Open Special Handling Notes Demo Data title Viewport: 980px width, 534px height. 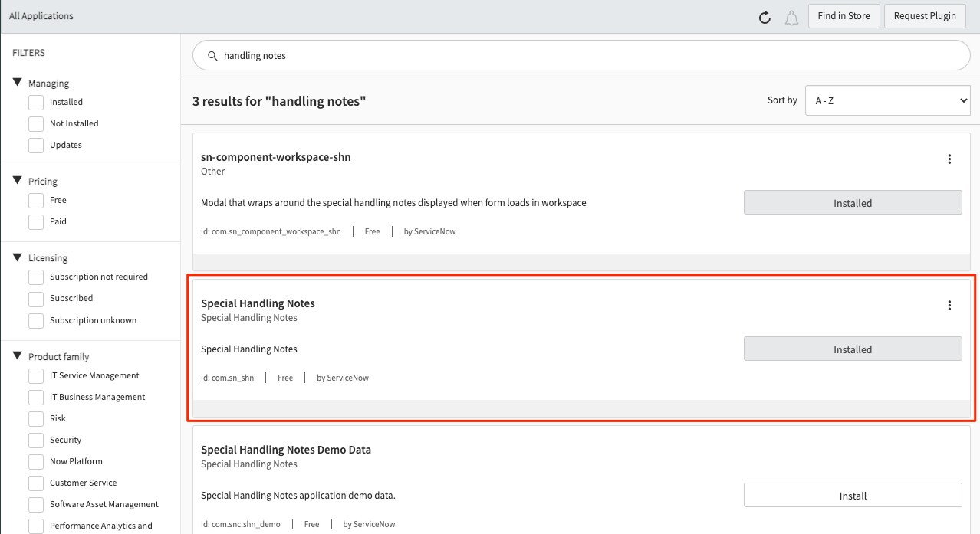point(285,450)
